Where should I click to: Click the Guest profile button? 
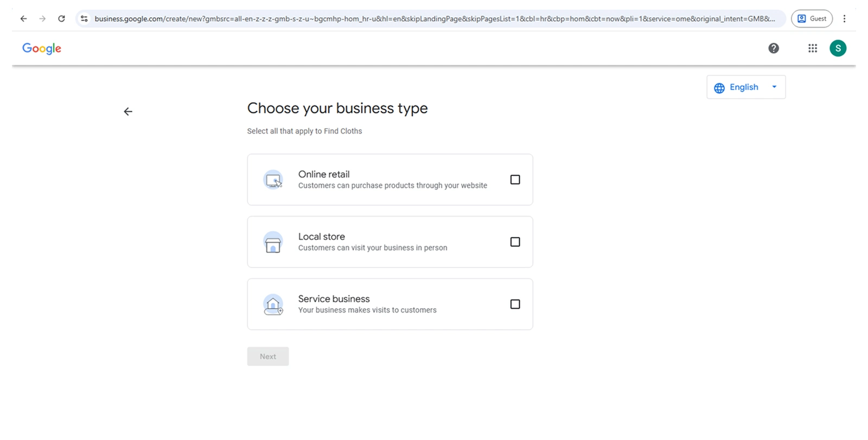coord(812,18)
